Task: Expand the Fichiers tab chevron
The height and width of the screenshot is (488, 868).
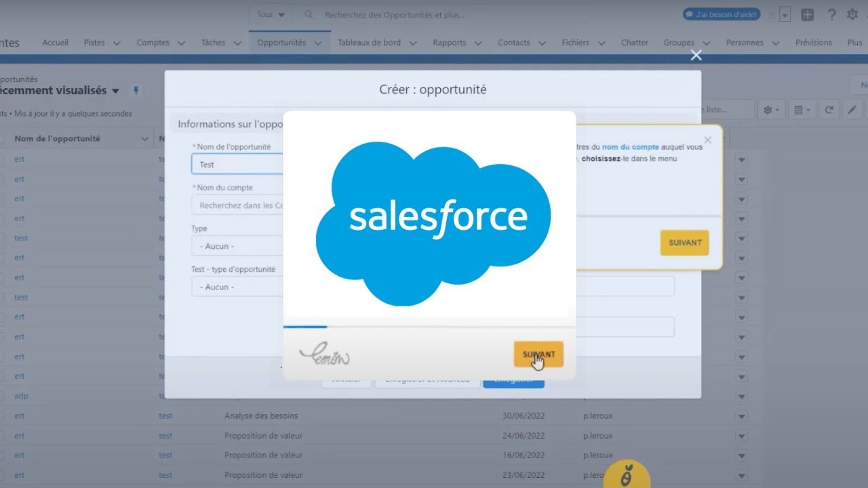Action: click(x=601, y=43)
